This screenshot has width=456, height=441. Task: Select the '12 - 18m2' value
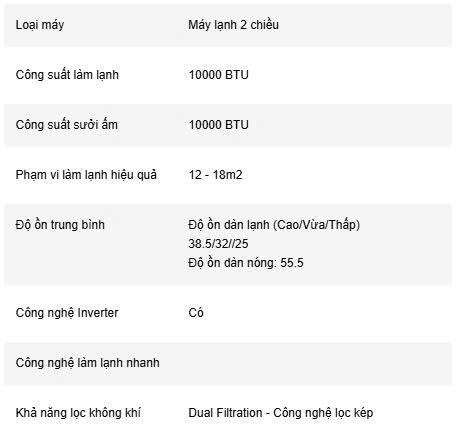click(215, 175)
